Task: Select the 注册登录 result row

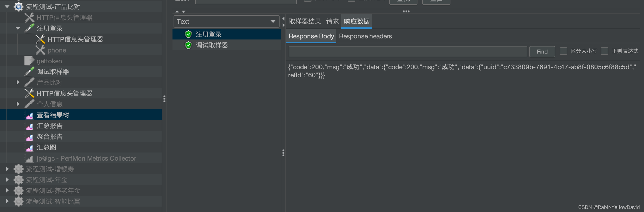Action: [227, 34]
